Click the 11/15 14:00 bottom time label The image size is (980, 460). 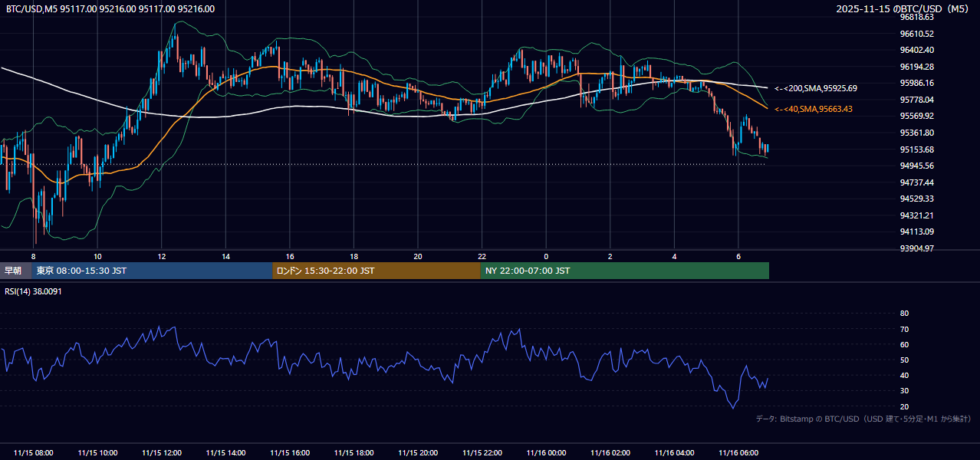pos(225,453)
